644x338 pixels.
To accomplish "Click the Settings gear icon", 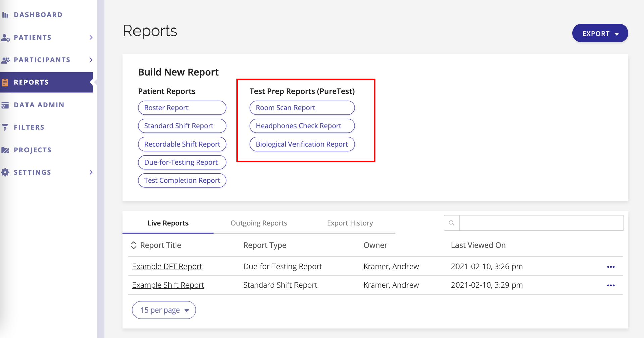I will click(5, 172).
